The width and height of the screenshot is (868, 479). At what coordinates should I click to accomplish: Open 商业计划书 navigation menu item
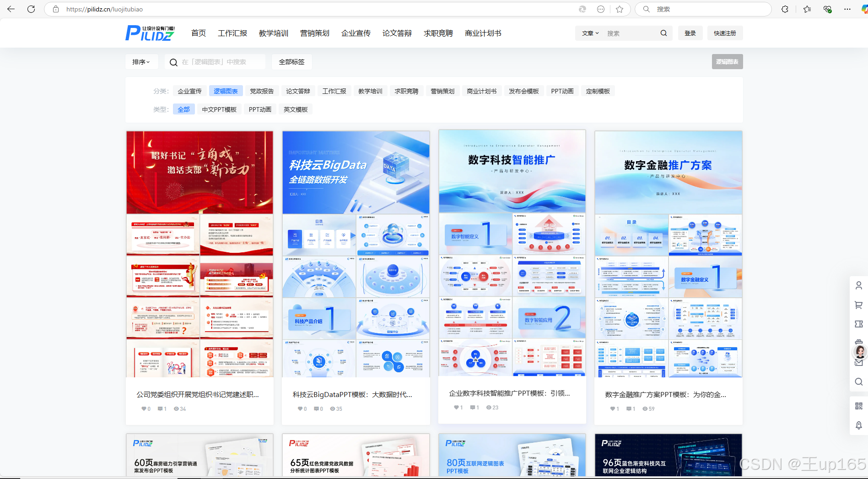click(x=483, y=33)
